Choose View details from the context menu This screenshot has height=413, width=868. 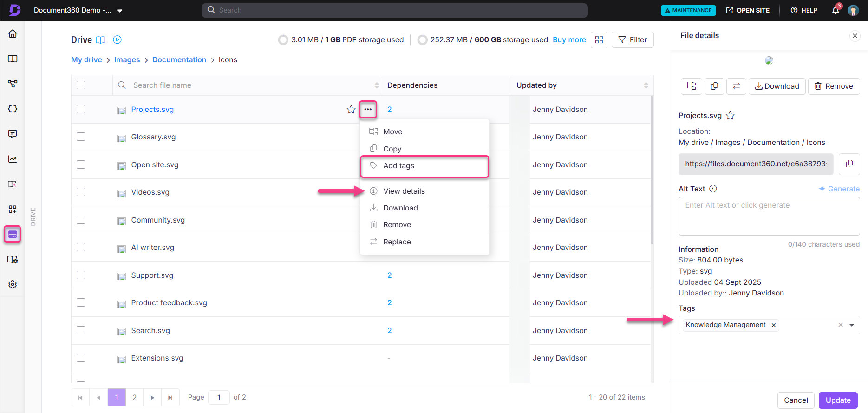click(x=424, y=191)
